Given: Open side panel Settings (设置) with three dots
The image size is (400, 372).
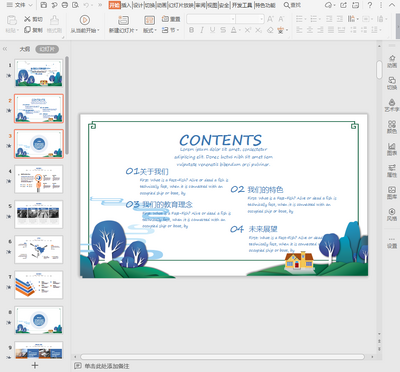Looking at the screenshot, I should click(x=392, y=243).
